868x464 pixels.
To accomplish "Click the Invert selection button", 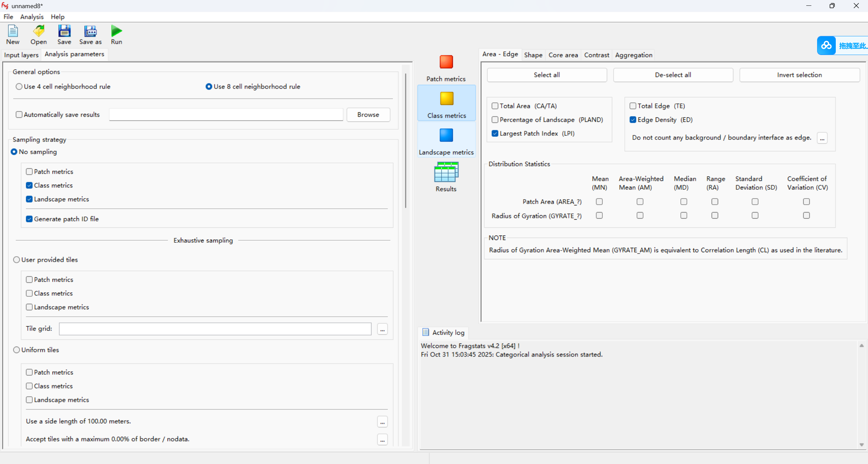I will tap(799, 75).
